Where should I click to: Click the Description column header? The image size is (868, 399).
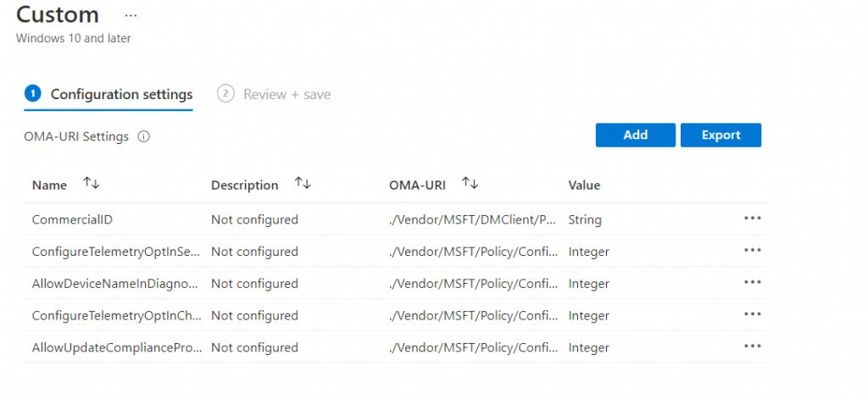coord(245,186)
